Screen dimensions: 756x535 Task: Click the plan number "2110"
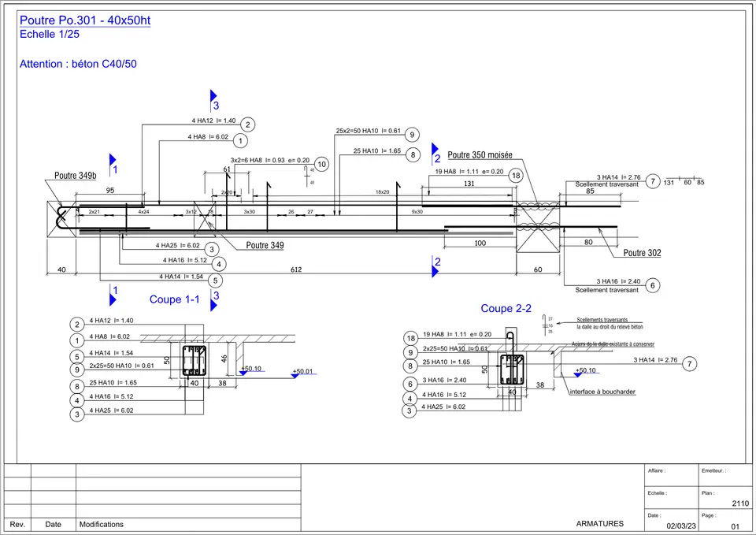pos(740,503)
